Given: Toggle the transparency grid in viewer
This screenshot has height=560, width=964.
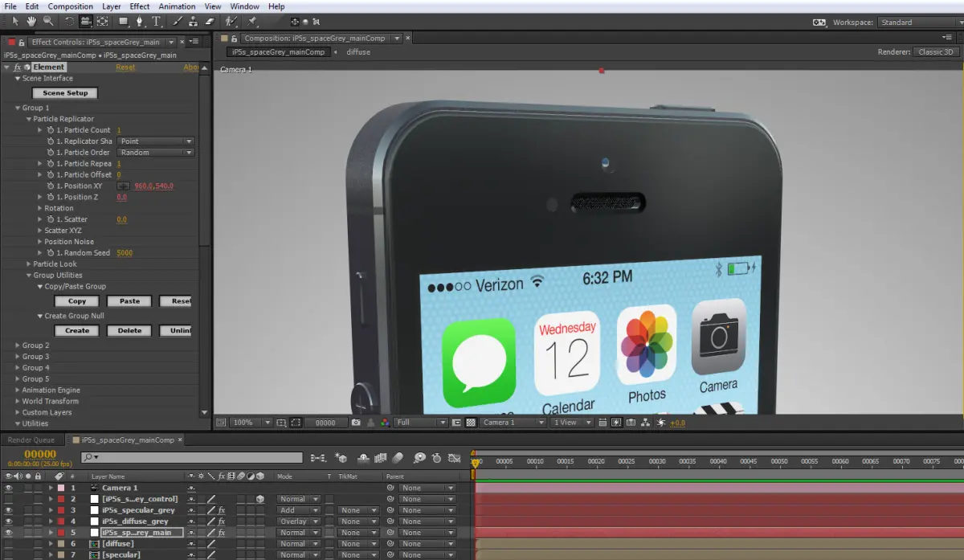Looking at the screenshot, I should tap(471, 423).
